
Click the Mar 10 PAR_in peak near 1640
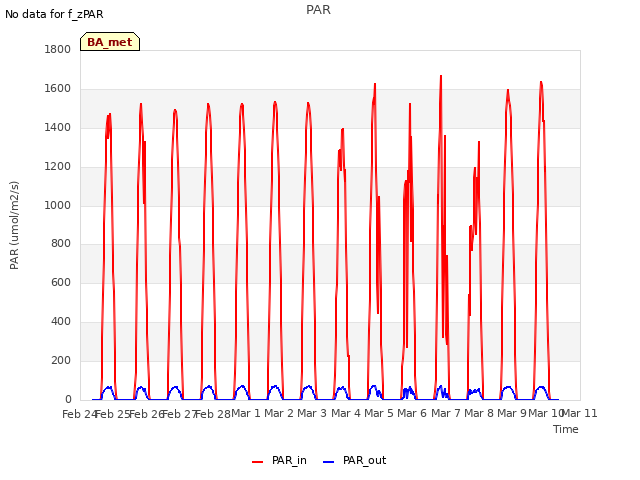(x=541, y=83)
